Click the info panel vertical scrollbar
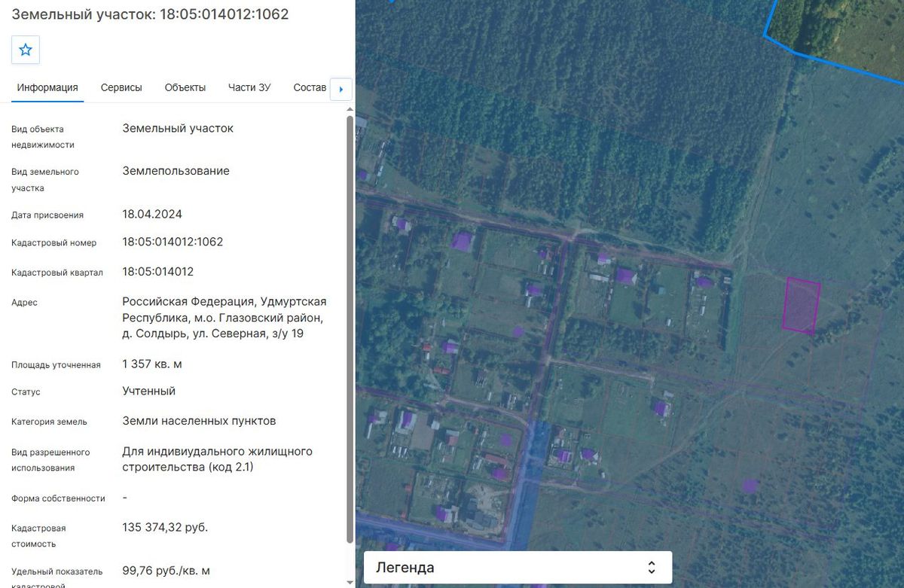 (x=350, y=329)
